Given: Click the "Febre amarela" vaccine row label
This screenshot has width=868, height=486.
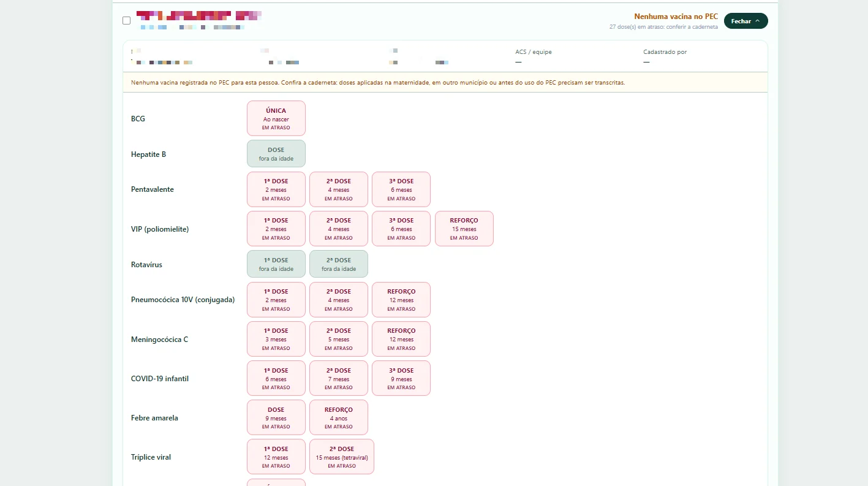Looking at the screenshot, I should (154, 418).
